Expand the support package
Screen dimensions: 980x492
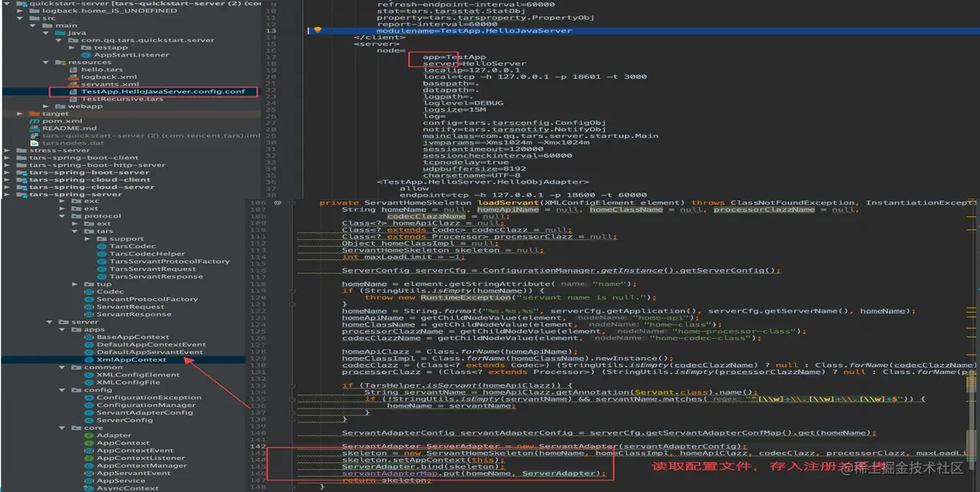[88, 238]
